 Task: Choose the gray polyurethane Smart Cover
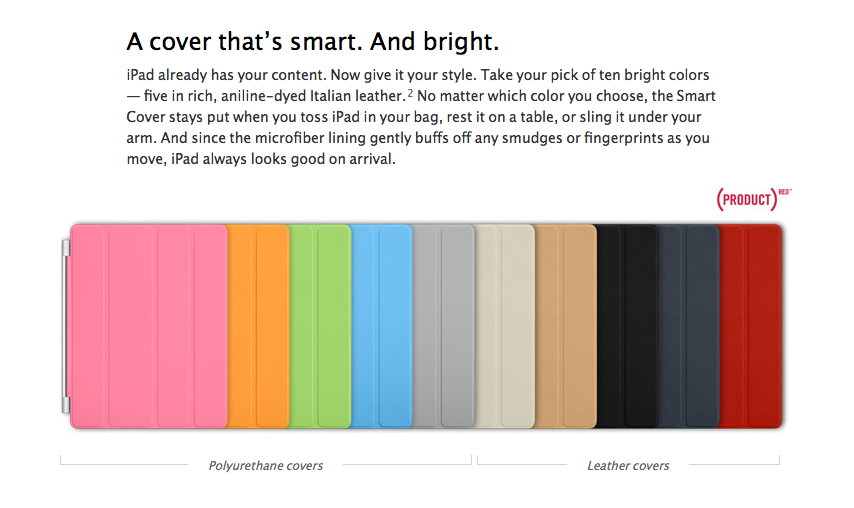(x=443, y=326)
